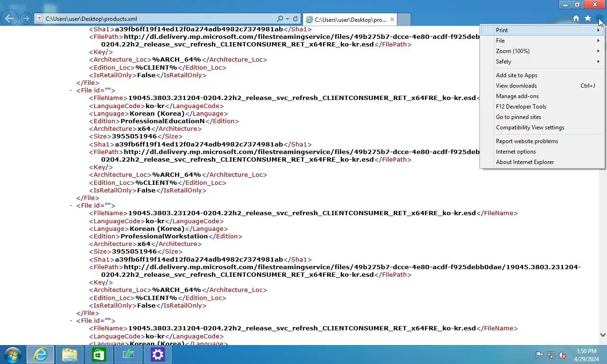Open File Explorer from taskbar
The width and height of the screenshot is (607, 364).
(x=69, y=355)
